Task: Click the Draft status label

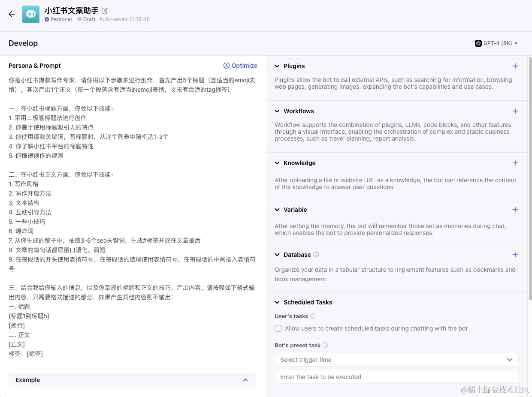Action: pyautogui.click(x=89, y=19)
